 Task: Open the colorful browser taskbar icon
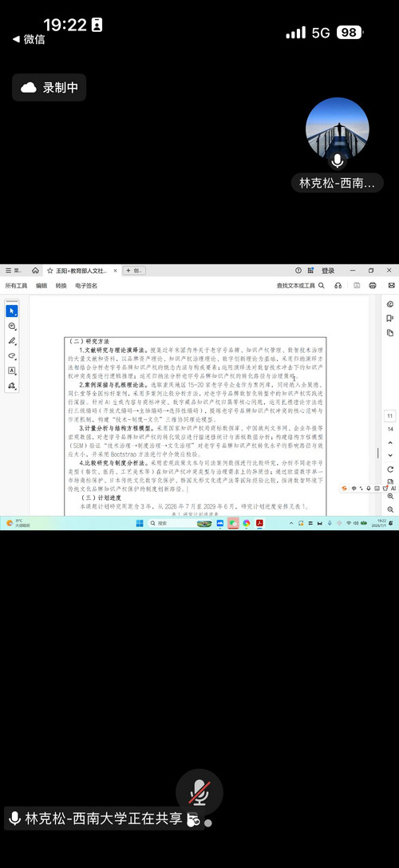coord(247,523)
